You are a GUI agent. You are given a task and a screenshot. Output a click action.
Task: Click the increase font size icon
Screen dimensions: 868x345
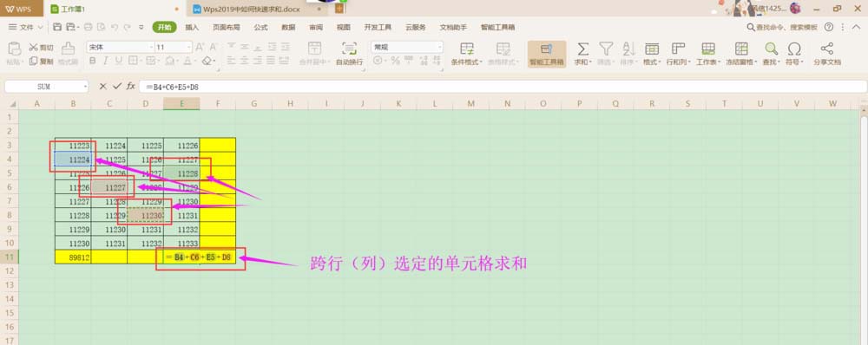(x=200, y=48)
